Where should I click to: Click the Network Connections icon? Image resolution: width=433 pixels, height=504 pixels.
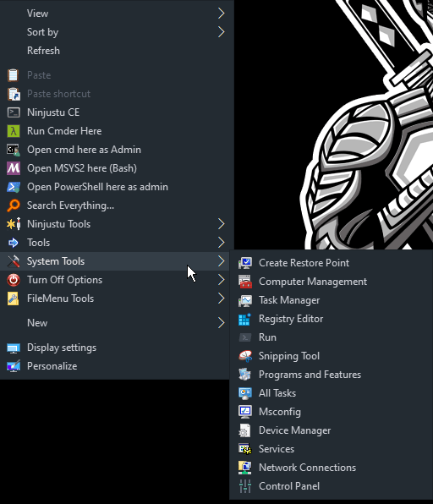click(245, 468)
